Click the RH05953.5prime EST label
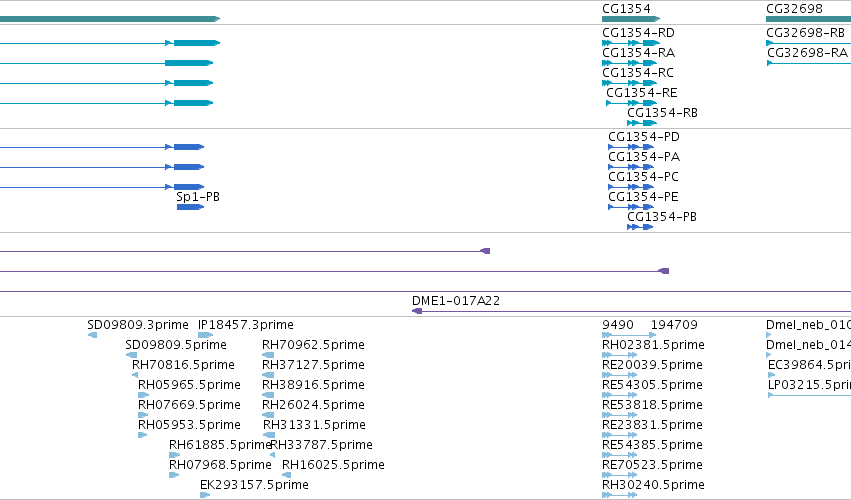Screen dimensions: 851x500 click(x=189, y=425)
